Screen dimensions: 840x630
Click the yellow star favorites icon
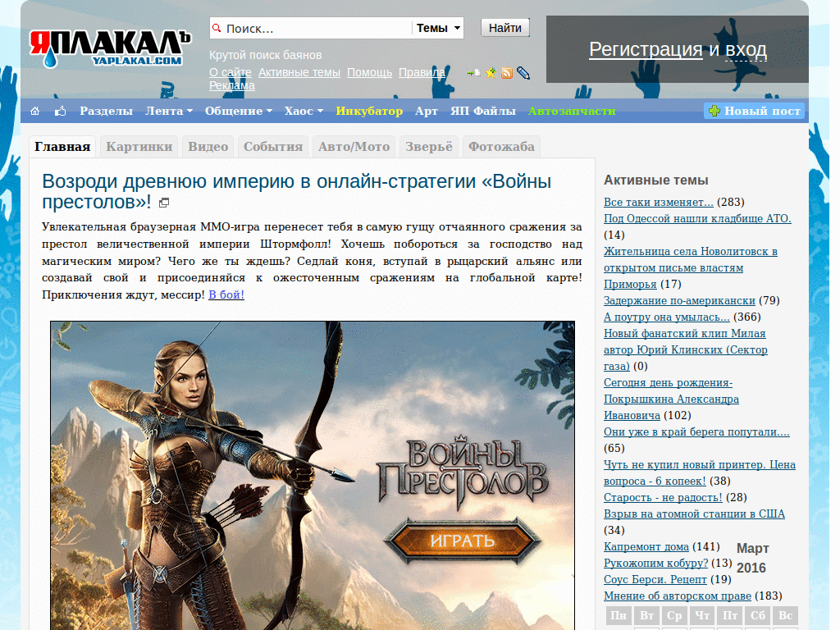(491, 73)
